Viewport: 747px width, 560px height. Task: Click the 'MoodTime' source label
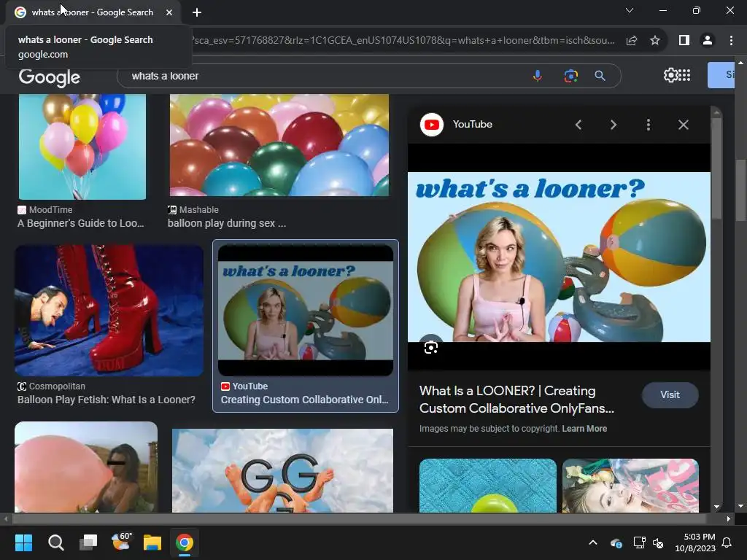pyautogui.click(x=50, y=209)
